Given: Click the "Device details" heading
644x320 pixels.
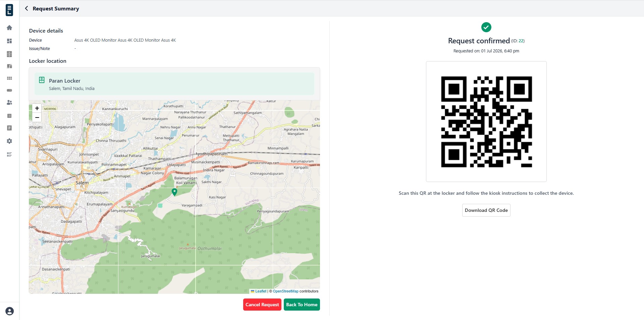Looking at the screenshot, I should point(46,31).
